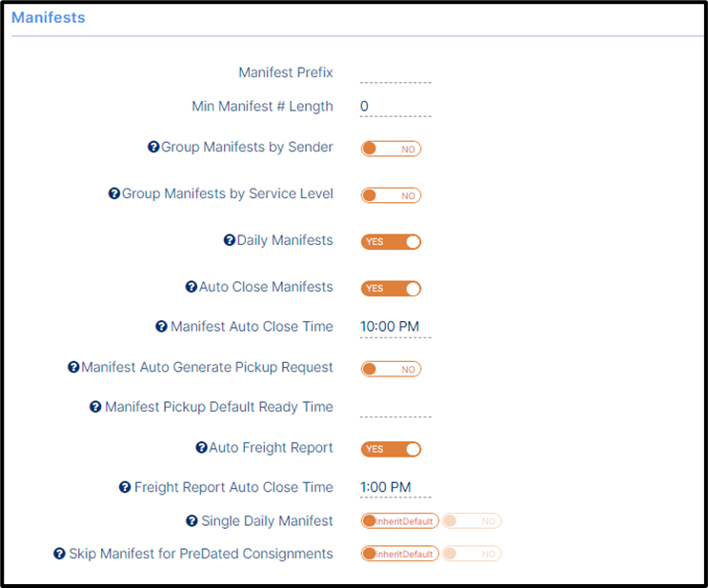The height and width of the screenshot is (588, 708).
Task: Toggle InheritDefault for Single Daily Manifest
Action: pyautogui.click(x=399, y=520)
